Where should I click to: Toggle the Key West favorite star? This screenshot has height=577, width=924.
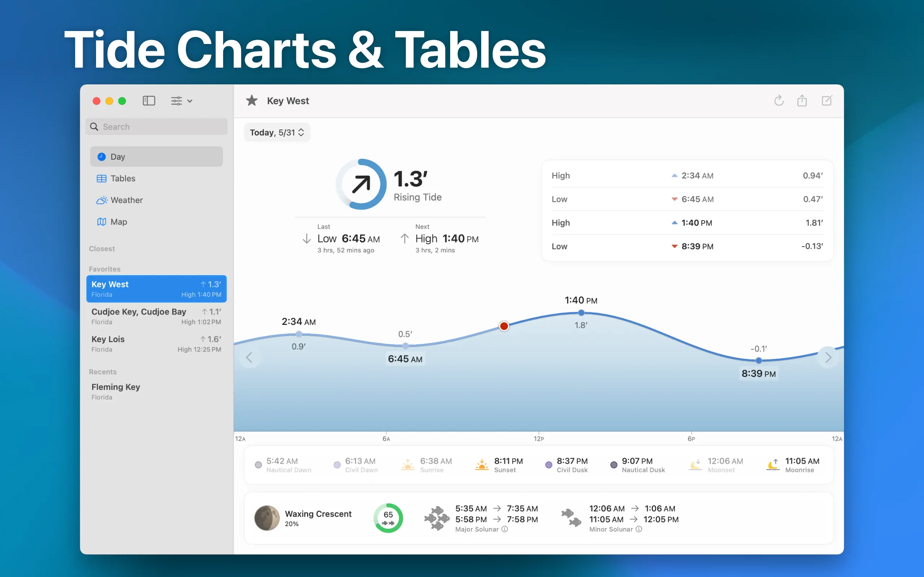tap(252, 101)
